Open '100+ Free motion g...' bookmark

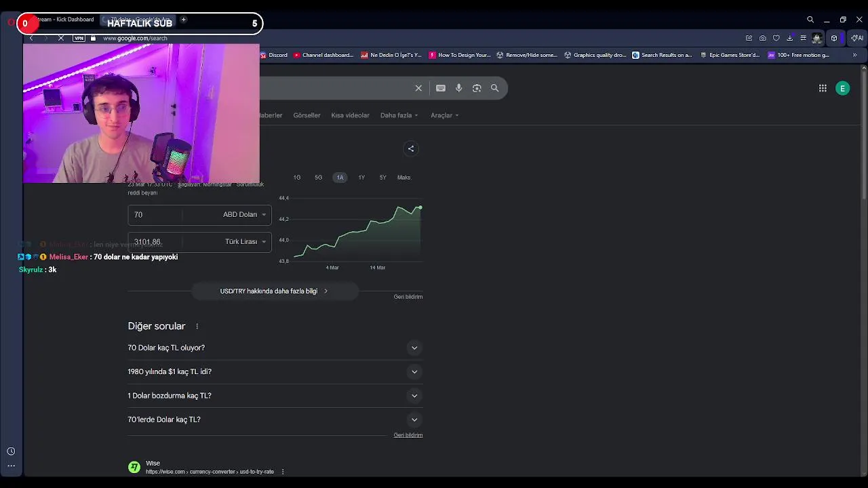[799, 55]
